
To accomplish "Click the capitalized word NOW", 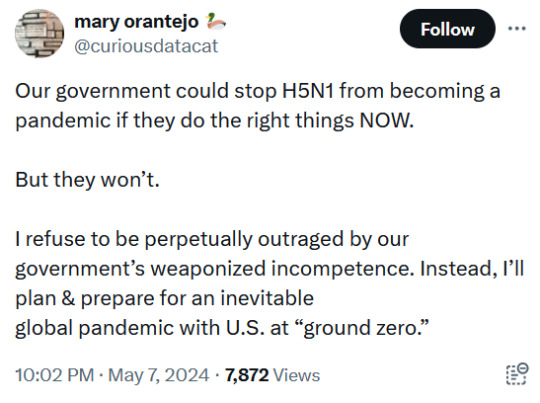I will [386, 121].
